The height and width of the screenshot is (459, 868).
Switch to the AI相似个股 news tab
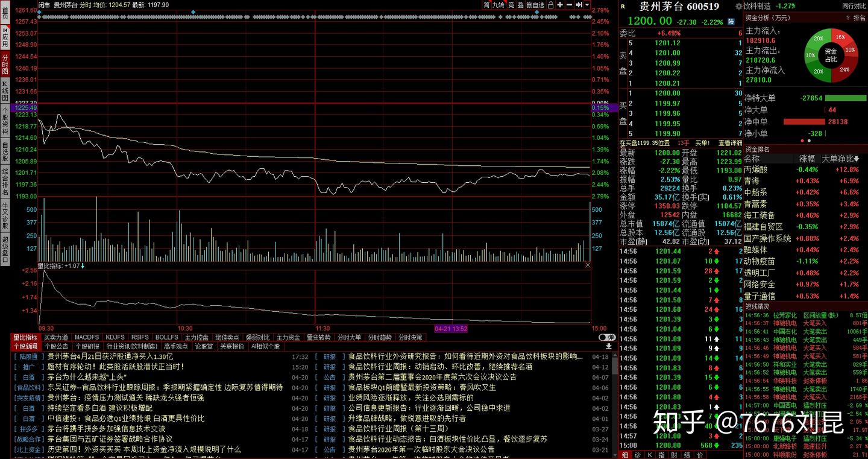[x=265, y=346]
